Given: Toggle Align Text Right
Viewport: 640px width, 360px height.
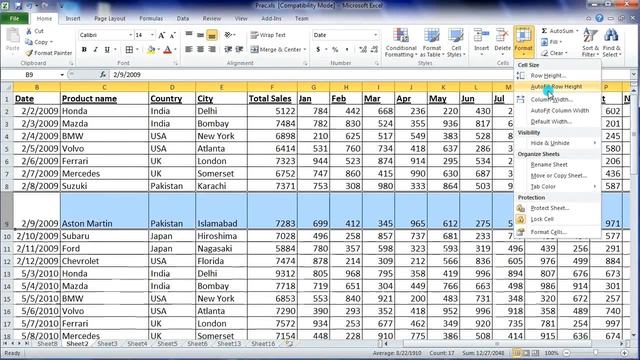Looking at the screenshot, I should pyautogui.click(x=212, y=49).
